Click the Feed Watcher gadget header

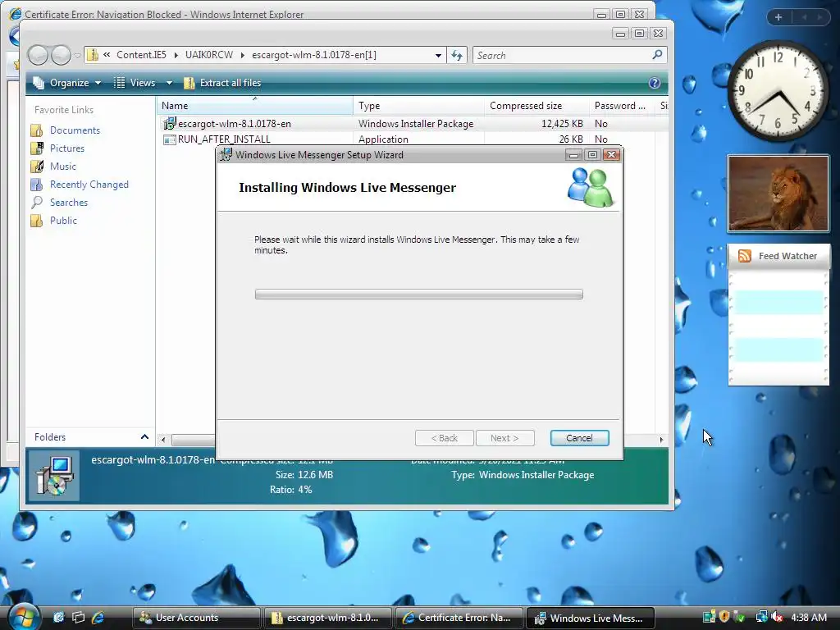point(778,256)
